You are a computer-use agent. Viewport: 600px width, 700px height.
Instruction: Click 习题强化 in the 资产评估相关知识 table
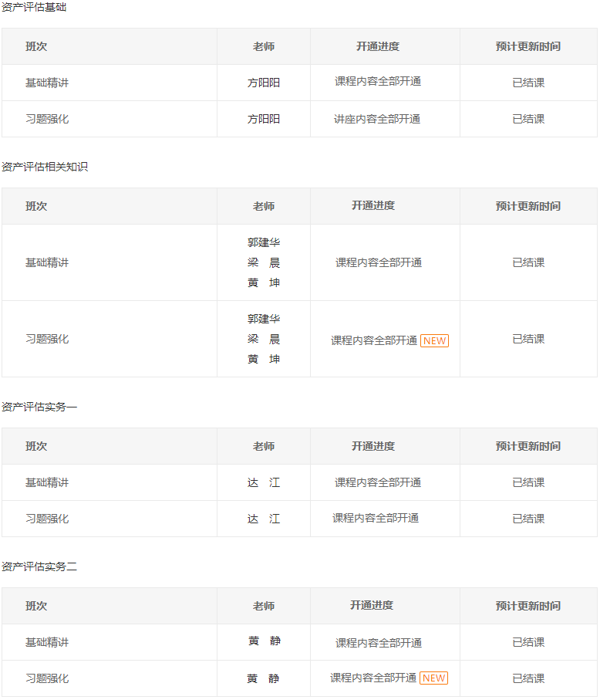47,339
